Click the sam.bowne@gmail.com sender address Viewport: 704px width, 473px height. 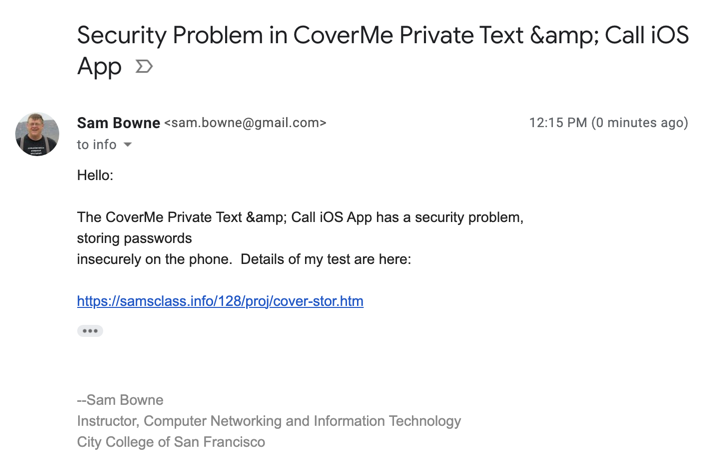coord(245,123)
